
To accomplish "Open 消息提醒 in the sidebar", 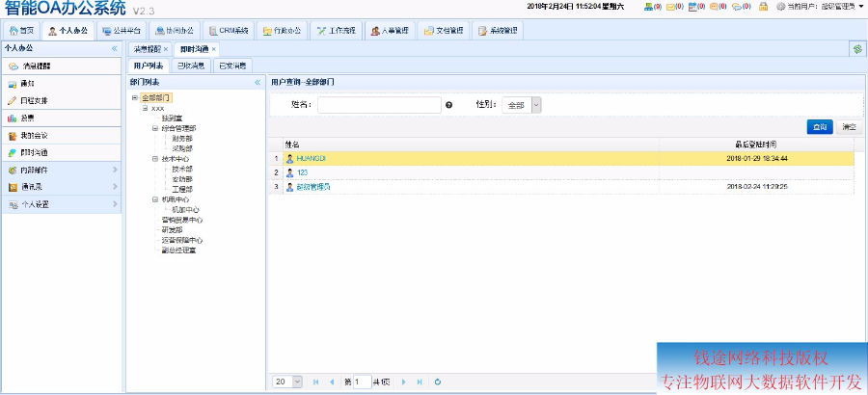I will (x=61, y=66).
